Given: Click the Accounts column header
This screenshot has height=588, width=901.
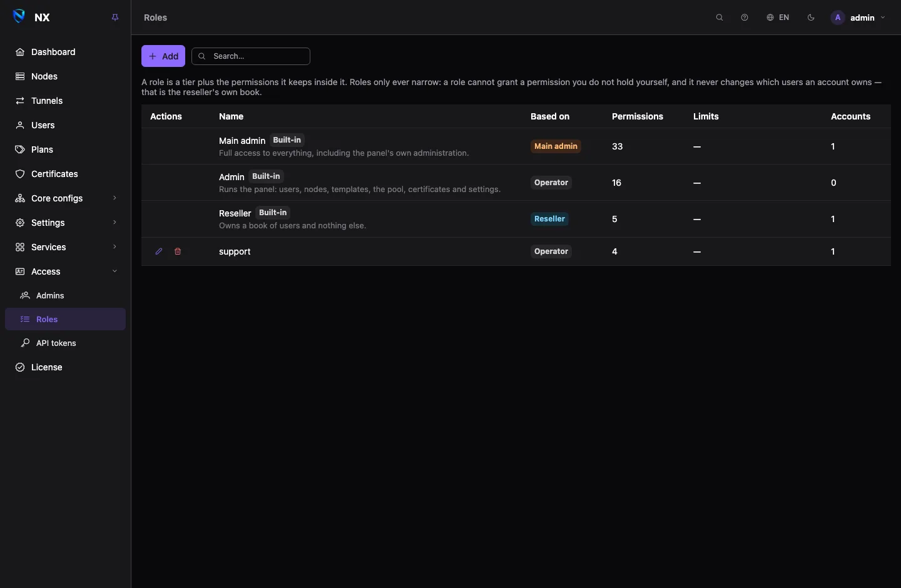Looking at the screenshot, I should point(850,116).
